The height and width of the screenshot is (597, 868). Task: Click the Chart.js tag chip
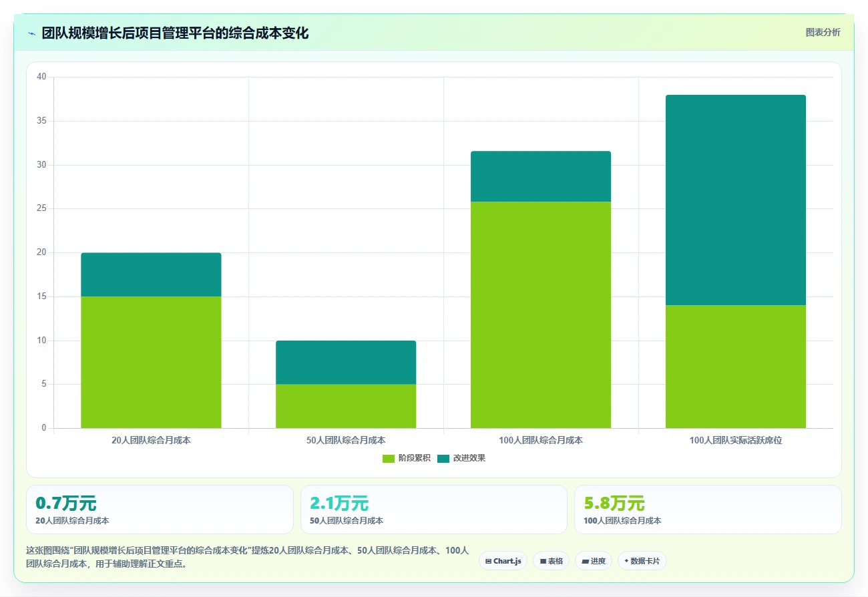(x=503, y=561)
